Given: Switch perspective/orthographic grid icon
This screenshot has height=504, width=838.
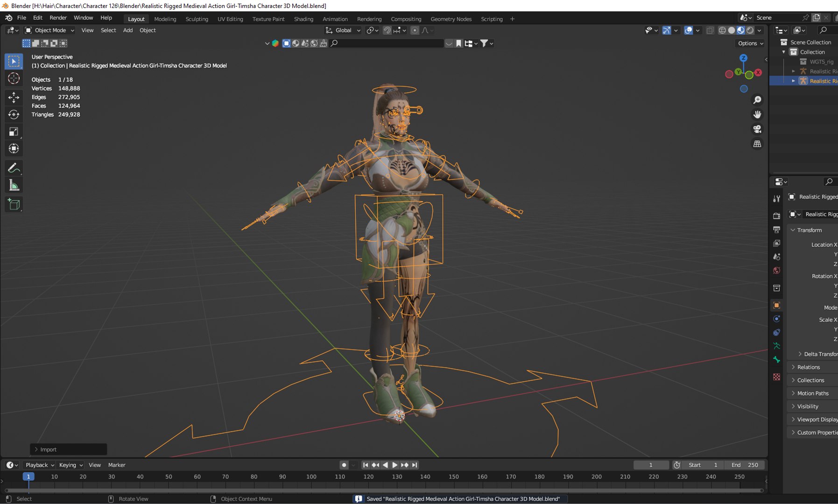Looking at the screenshot, I should 757,144.
